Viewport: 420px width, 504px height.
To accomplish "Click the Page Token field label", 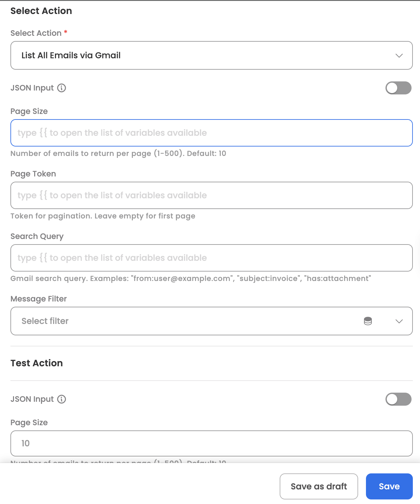I will pyautogui.click(x=33, y=174).
